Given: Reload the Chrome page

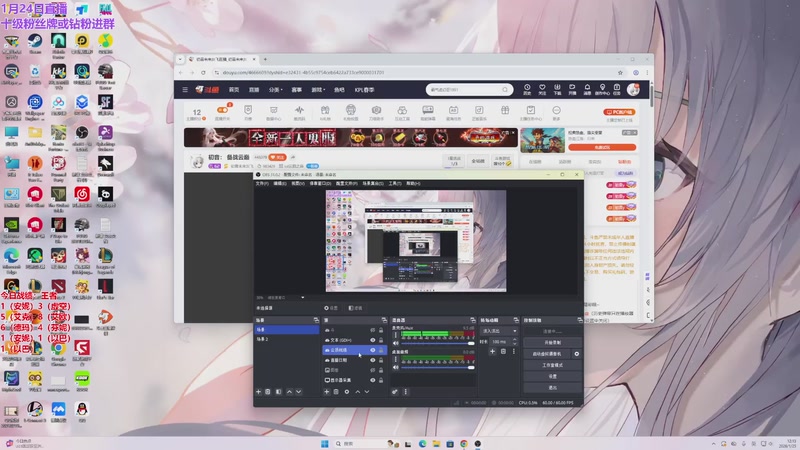Looking at the screenshot, I should tap(203, 72).
